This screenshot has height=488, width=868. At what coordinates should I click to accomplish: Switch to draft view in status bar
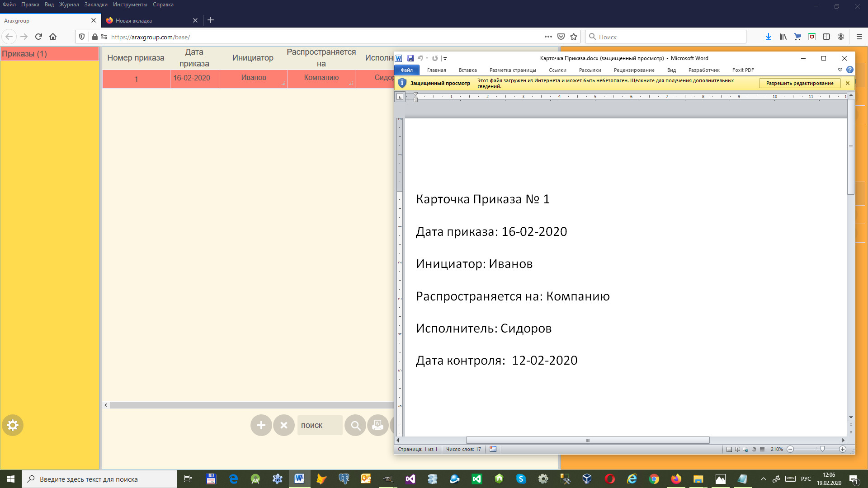pyautogui.click(x=762, y=449)
